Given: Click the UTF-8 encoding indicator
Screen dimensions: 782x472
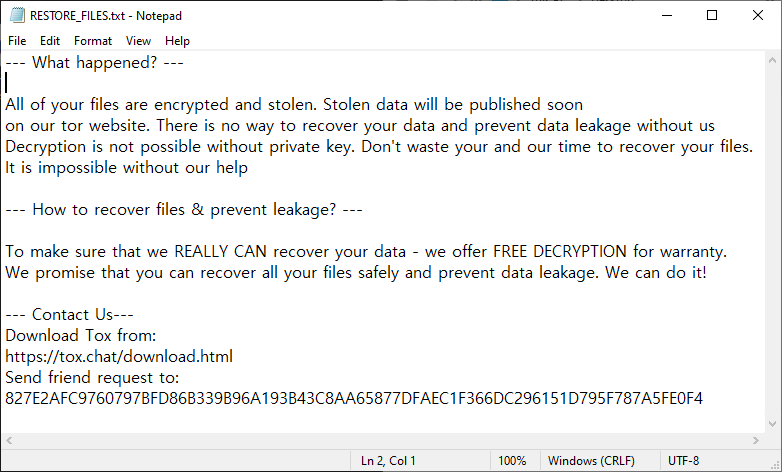Looking at the screenshot, I should pyautogui.click(x=684, y=461).
